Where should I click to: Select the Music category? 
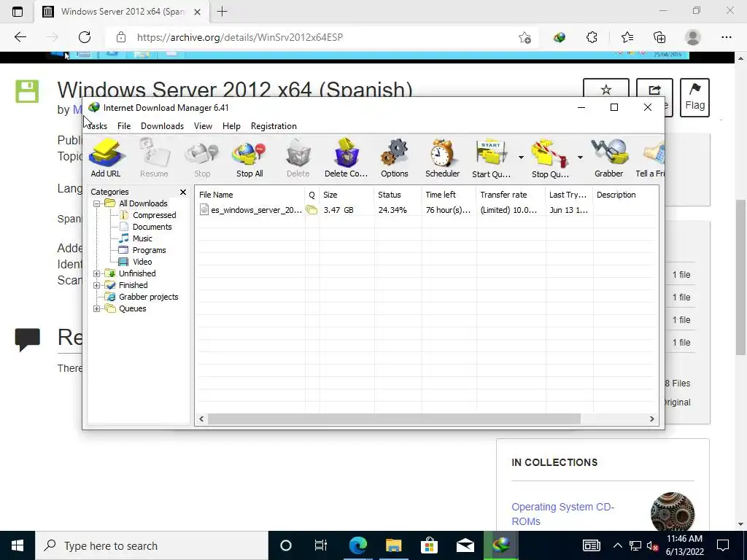pyautogui.click(x=142, y=238)
